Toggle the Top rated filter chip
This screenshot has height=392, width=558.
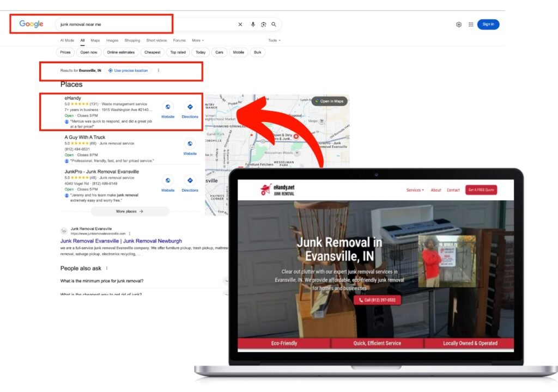point(178,52)
